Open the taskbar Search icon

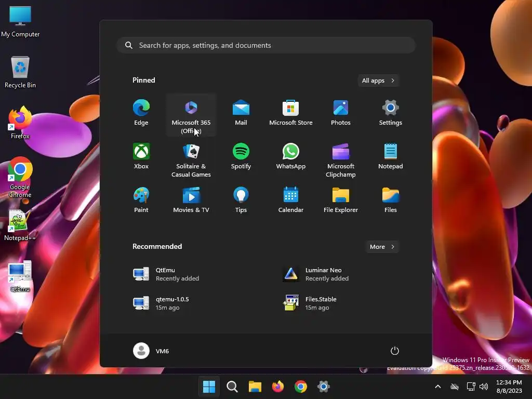232,387
